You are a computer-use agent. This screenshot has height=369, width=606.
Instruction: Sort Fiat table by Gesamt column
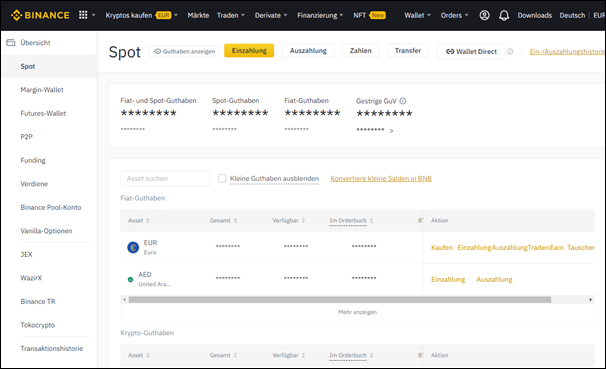[235, 220]
